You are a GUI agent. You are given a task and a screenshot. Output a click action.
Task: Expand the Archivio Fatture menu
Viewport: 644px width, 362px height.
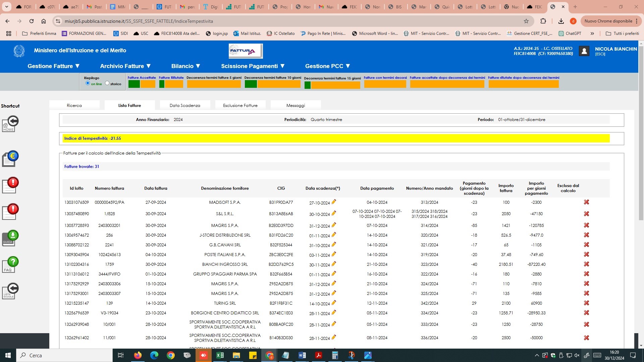coord(125,66)
